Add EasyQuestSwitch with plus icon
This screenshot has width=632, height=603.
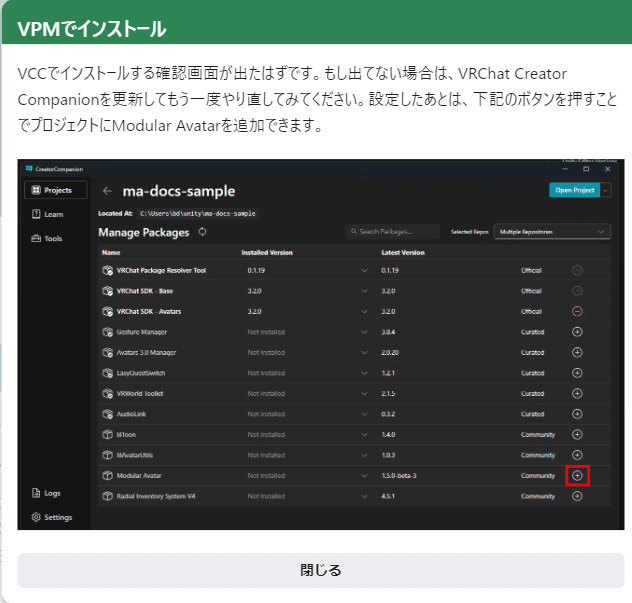(x=577, y=373)
